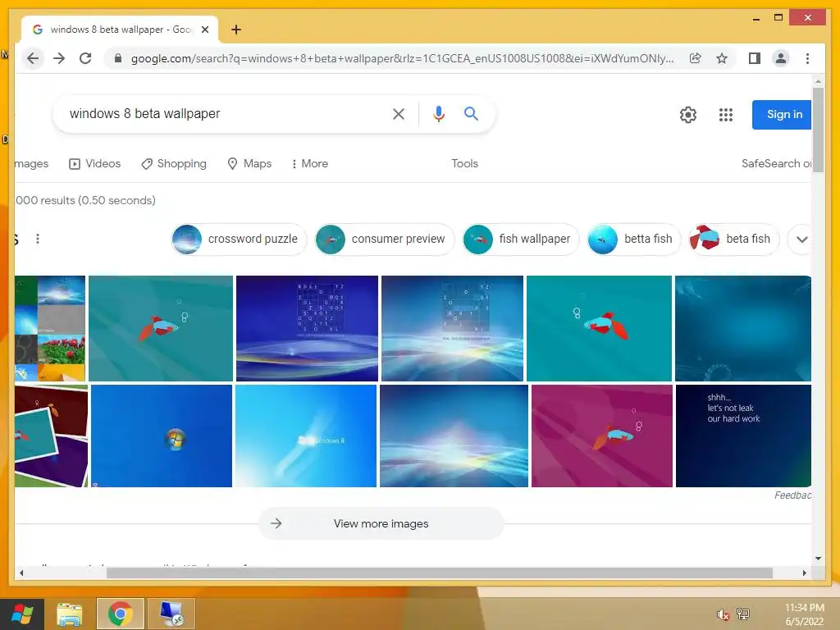
Task: View site information via padlock icon
Action: (118, 58)
